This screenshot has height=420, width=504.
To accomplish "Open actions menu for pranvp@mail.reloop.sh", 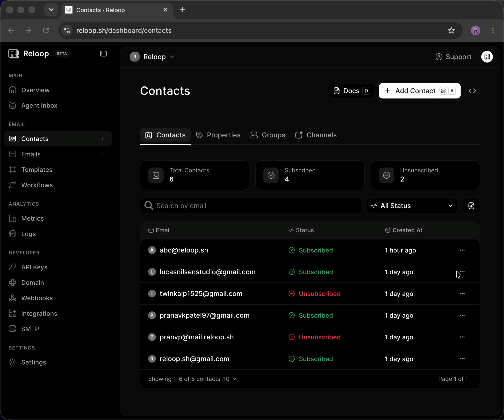I will [462, 337].
